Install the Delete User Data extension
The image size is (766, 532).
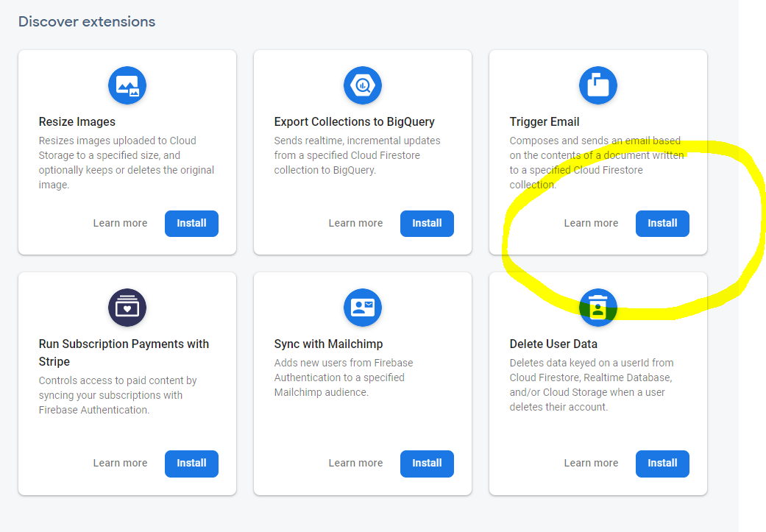pyautogui.click(x=662, y=464)
